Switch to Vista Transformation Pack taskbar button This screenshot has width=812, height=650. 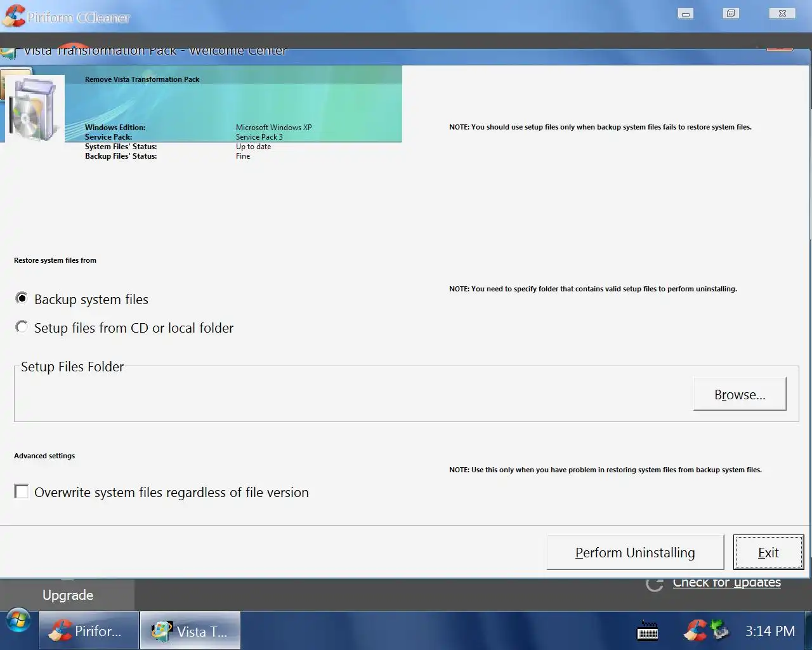pyautogui.click(x=190, y=630)
